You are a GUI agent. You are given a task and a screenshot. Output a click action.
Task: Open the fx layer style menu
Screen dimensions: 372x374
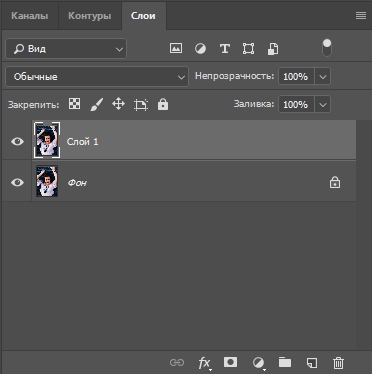click(x=204, y=363)
